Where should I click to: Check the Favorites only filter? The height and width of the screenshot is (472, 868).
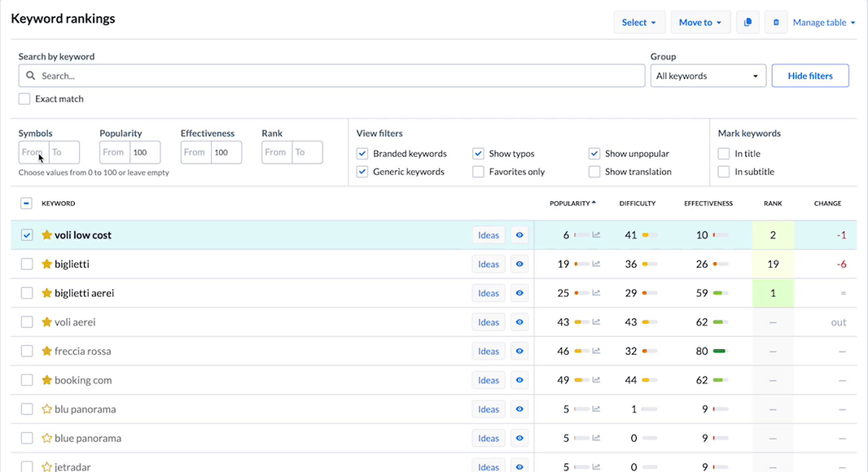coord(478,172)
